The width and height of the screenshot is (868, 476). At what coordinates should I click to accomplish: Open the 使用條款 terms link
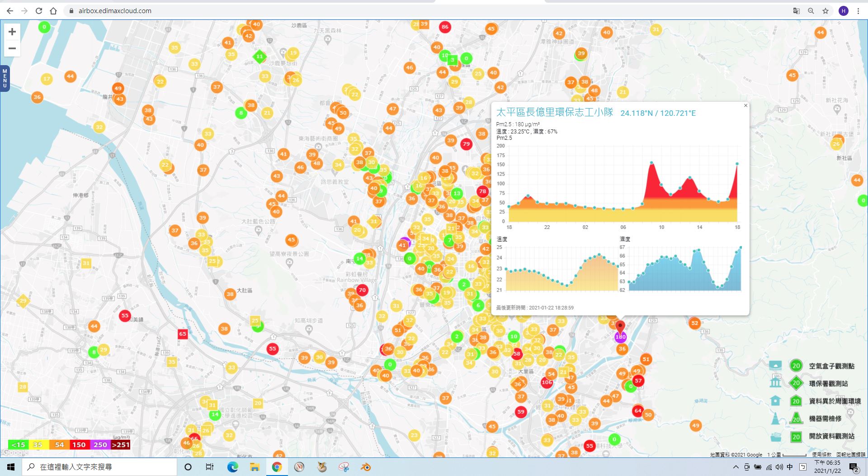click(x=821, y=455)
